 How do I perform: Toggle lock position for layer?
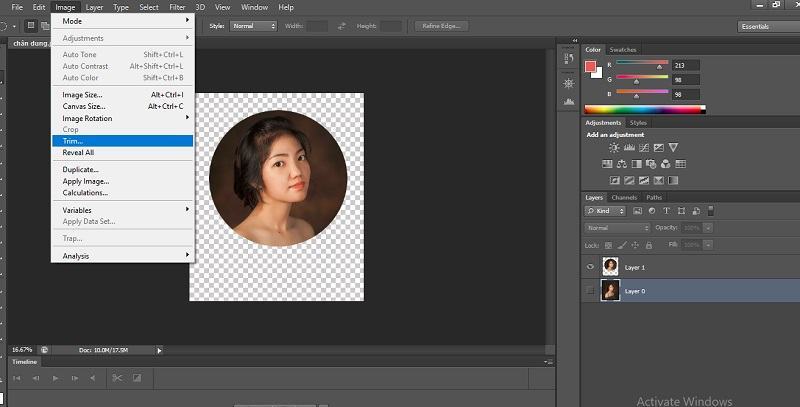635,245
